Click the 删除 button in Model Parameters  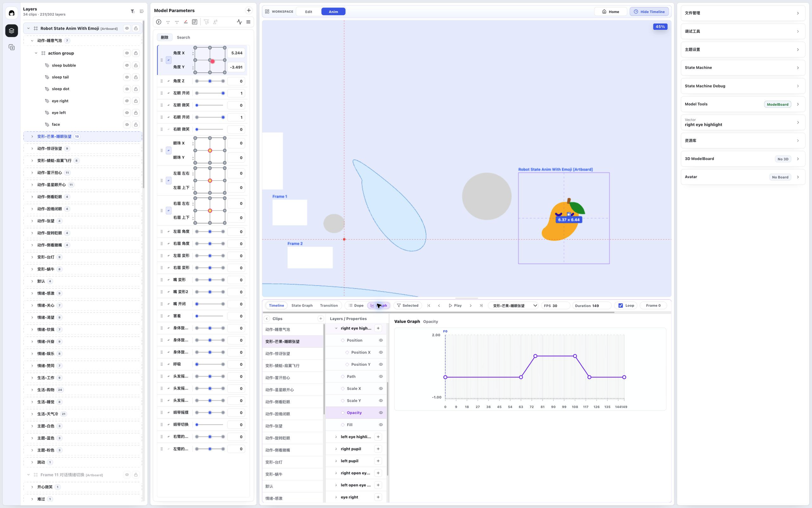165,38
